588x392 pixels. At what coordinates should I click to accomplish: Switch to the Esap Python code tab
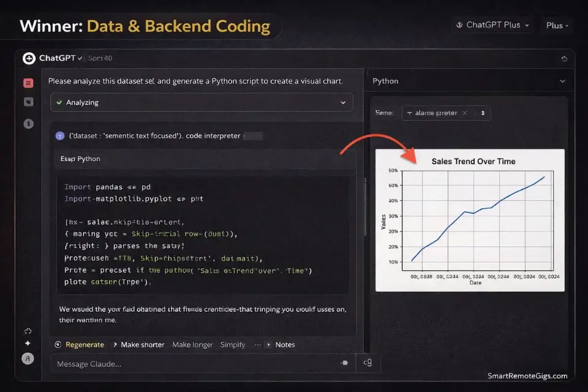point(80,159)
